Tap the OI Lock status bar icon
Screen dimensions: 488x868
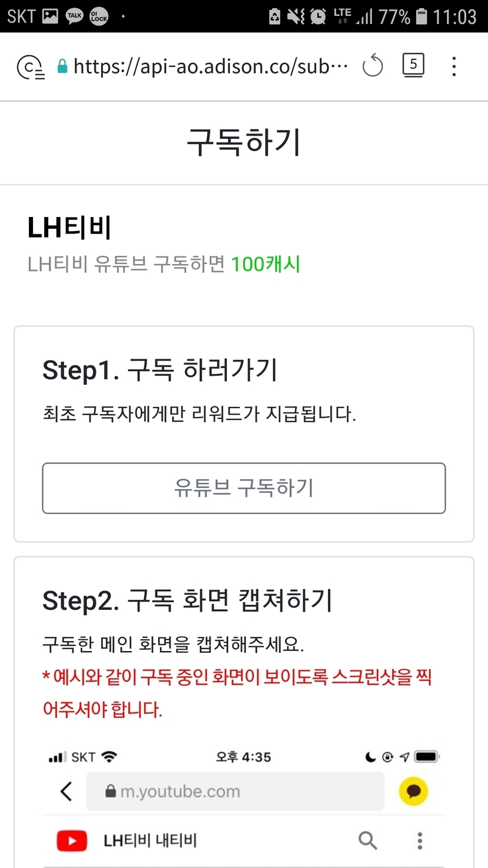click(x=99, y=16)
